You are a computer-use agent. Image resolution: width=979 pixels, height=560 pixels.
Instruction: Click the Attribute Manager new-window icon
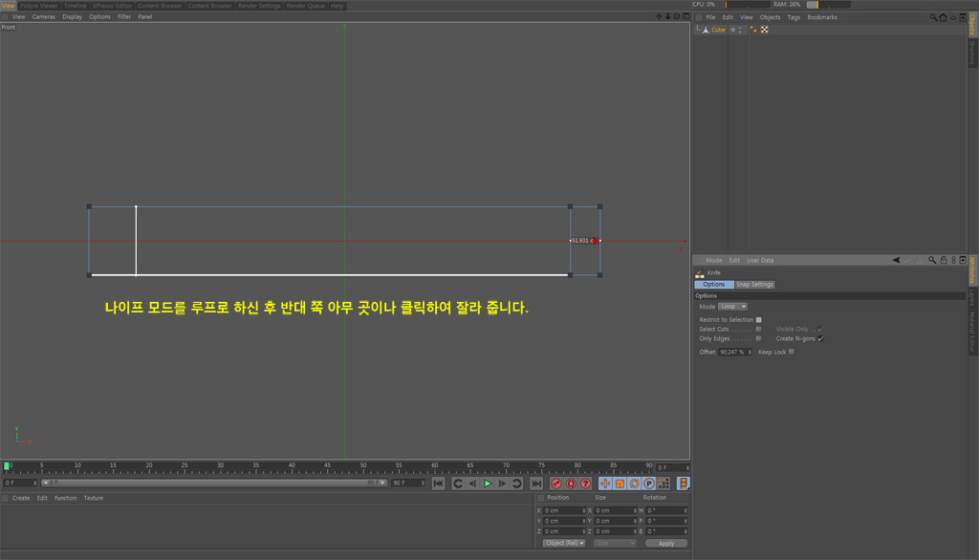(963, 260)
